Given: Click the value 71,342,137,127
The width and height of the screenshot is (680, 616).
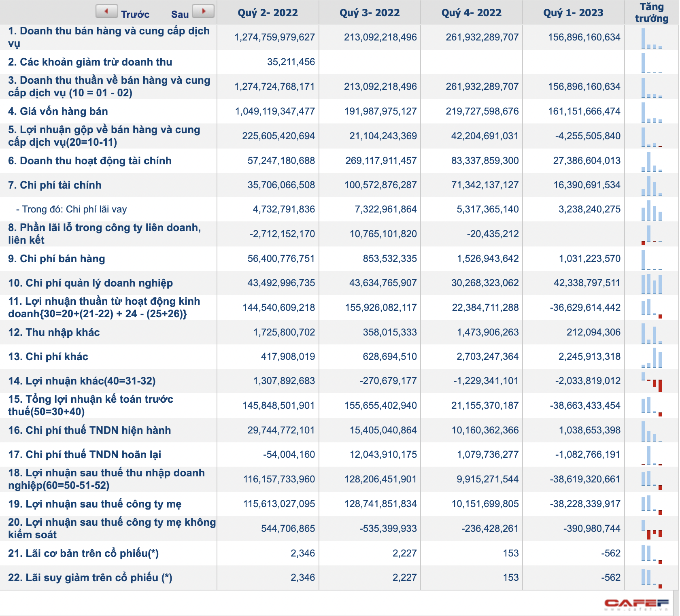Looking at the screenshot, I should 485,185.
